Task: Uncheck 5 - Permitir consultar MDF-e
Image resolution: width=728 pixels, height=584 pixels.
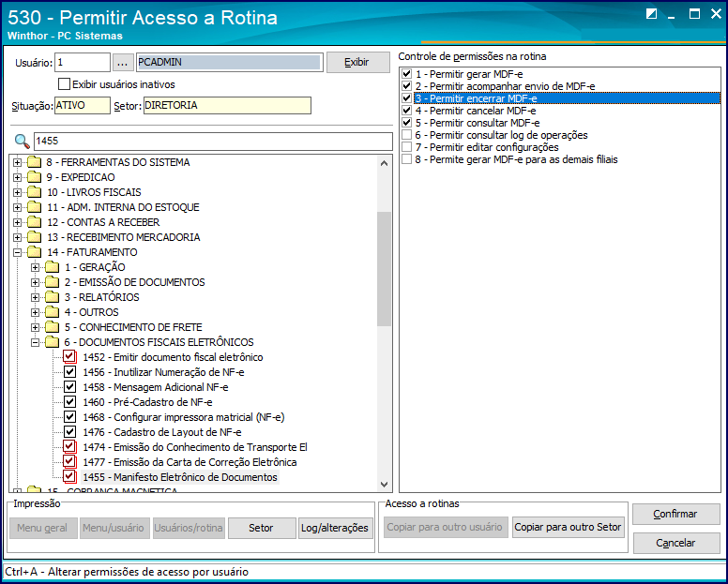Action: coord(407,123)
